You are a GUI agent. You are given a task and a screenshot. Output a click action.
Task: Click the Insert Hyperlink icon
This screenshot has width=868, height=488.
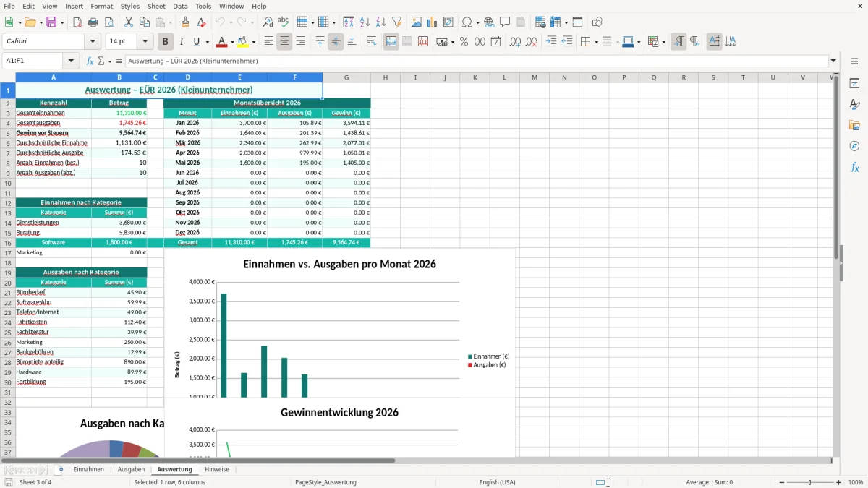(x=489, y=22)
